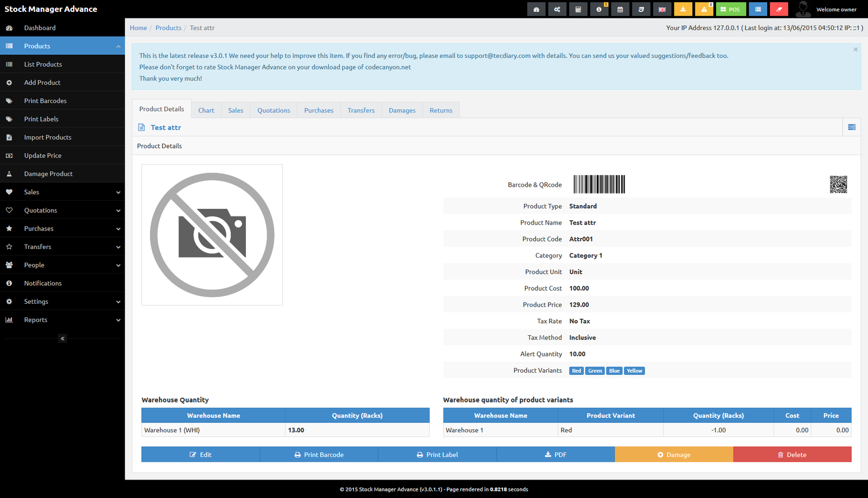
Task: Expand the Reports sidebar menu
Action: (62, 320)
